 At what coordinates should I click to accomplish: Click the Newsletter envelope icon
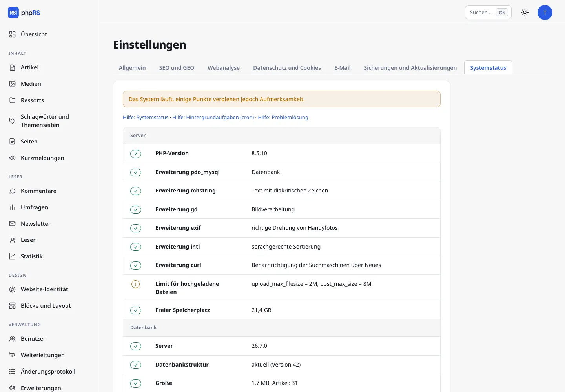[x=13, y=224]
